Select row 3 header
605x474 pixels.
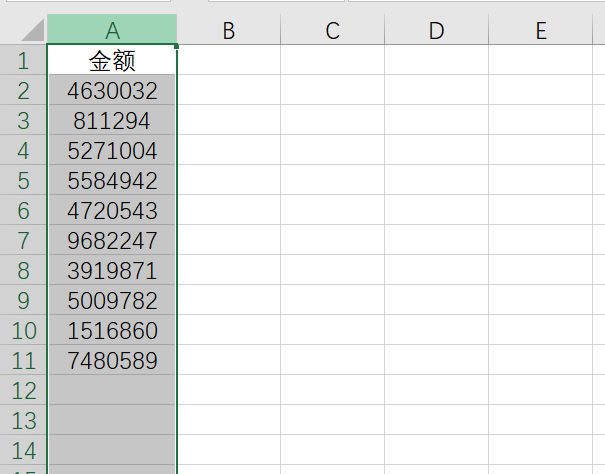(x=23, y=120)
